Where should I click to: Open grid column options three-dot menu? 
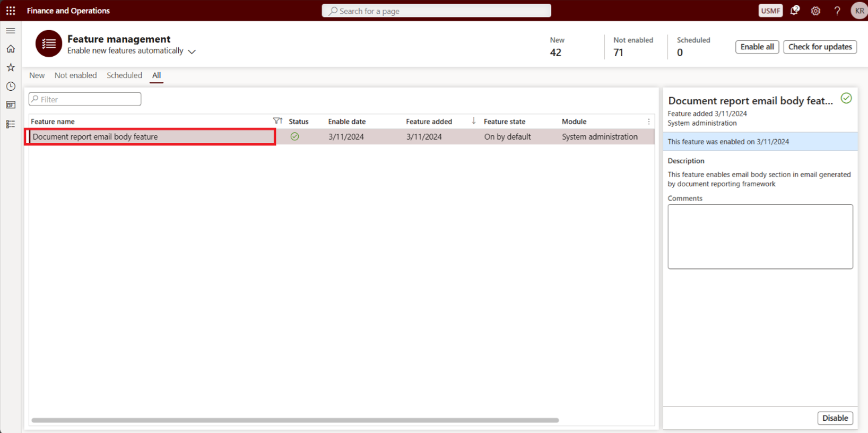tap(649, 122)
